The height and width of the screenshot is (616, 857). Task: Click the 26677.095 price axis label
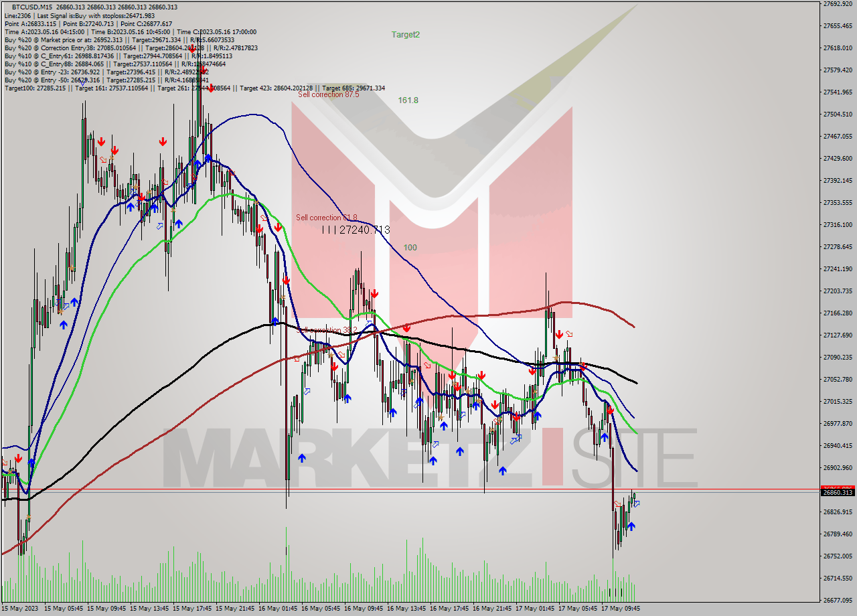pyautogui.click(x=838, y=600)
